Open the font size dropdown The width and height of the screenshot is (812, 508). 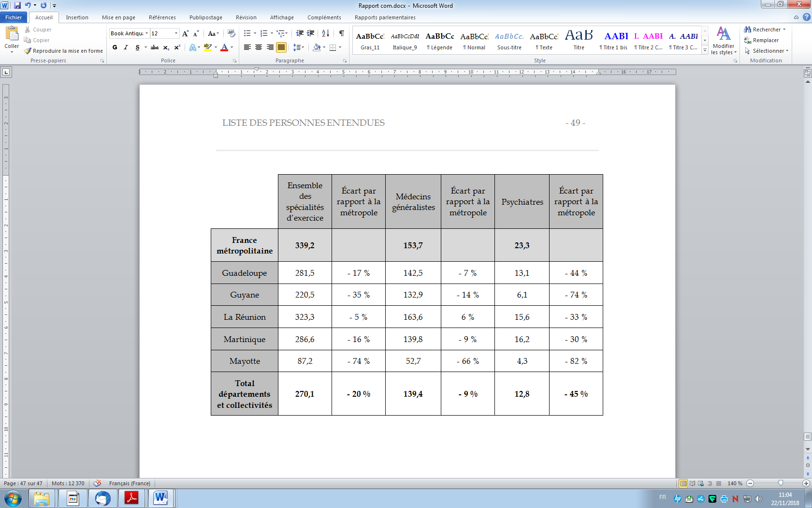(176, 33)
